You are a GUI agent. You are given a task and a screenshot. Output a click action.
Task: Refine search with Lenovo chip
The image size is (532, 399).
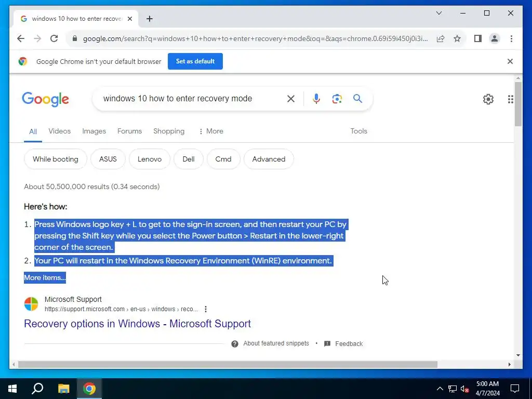click(150, 159)
